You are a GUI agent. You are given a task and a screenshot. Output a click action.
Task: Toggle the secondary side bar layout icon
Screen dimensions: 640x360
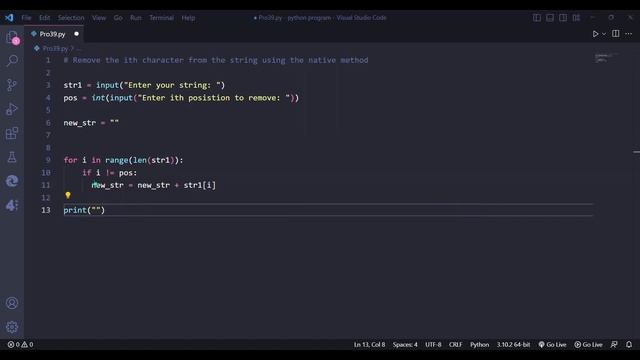click(x=563, y=18)
